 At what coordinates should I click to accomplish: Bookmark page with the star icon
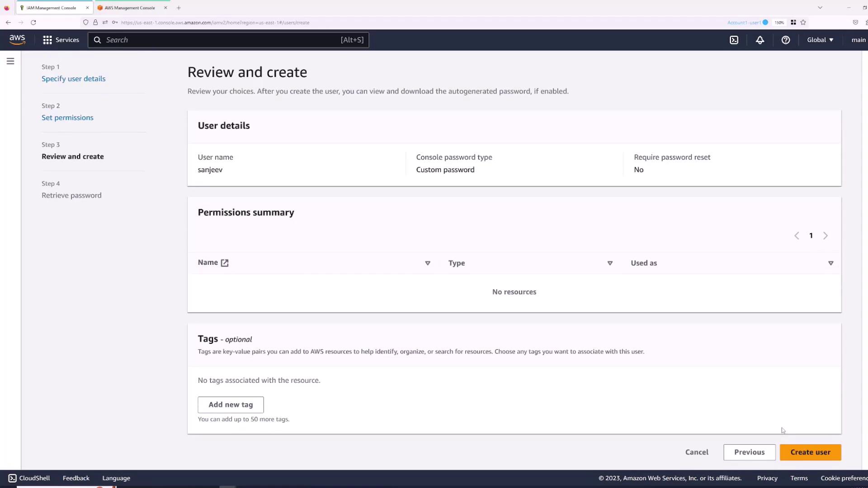(803, 22)
